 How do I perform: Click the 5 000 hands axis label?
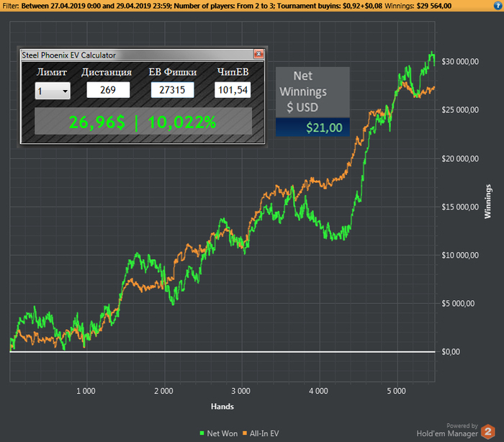[396, 391]
